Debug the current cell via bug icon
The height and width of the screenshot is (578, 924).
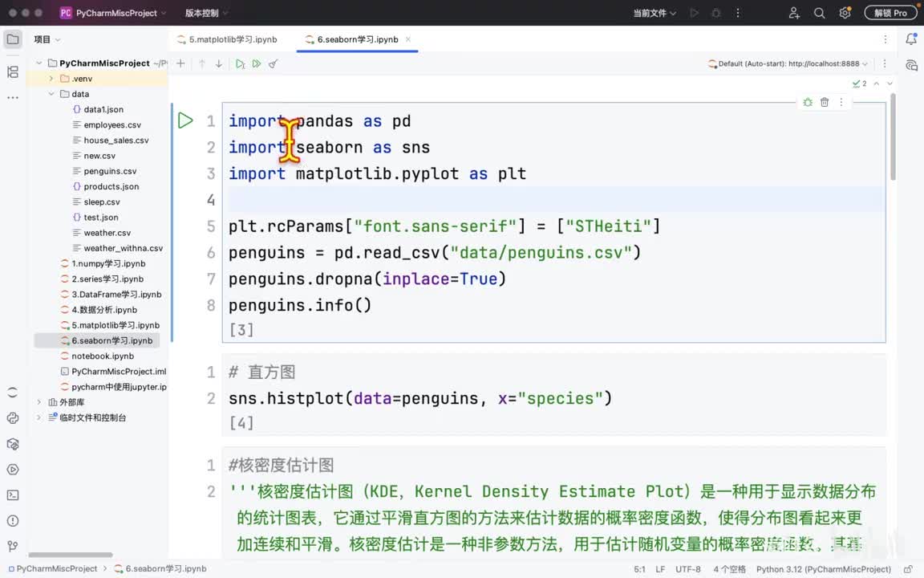point(808,102)
